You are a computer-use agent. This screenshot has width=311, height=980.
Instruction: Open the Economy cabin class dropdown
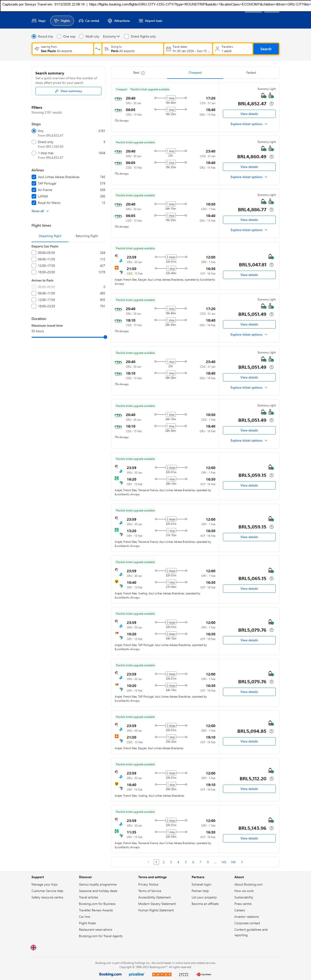111,37
